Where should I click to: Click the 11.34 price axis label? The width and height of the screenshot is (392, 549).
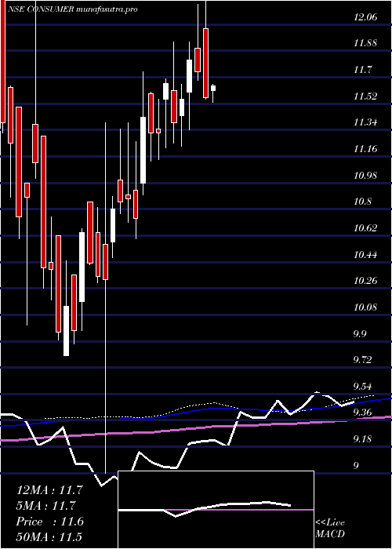pos(365,122)
